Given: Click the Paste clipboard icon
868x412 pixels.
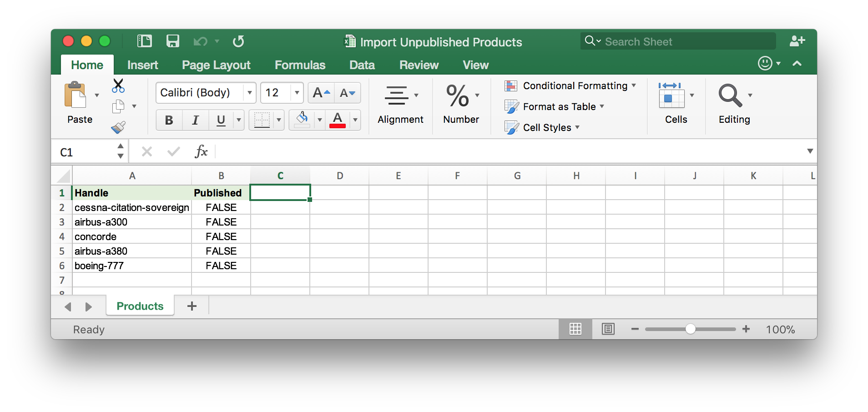Looking at the screenshot, I should (76, 95).
